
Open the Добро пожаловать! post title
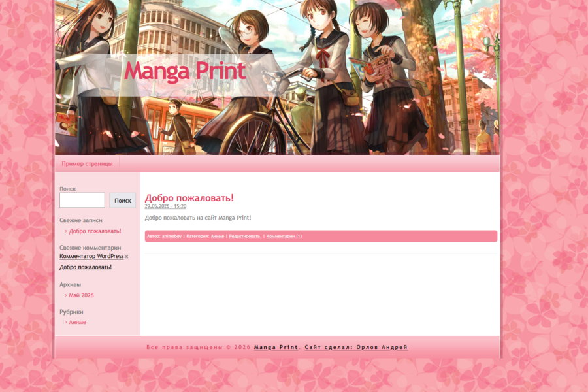click(x=189, y=198)
